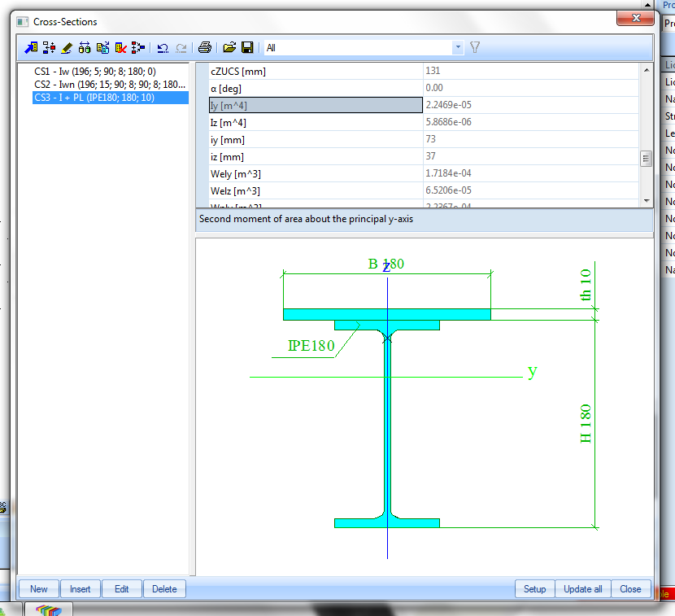This screenshot has width=675, height=616.
Task: Click the redo arrow icon
Action: (x=181, y=48)
